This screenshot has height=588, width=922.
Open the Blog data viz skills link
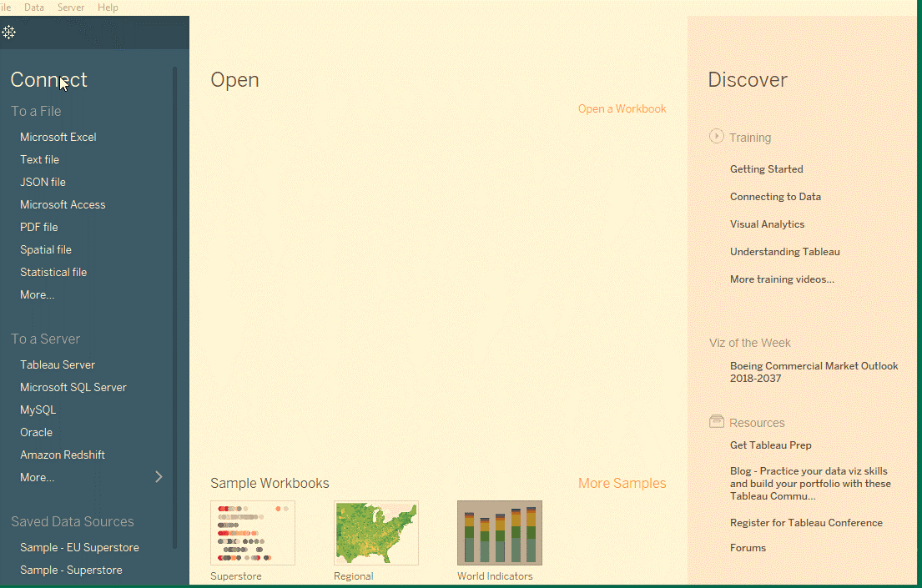coord(810,484)
